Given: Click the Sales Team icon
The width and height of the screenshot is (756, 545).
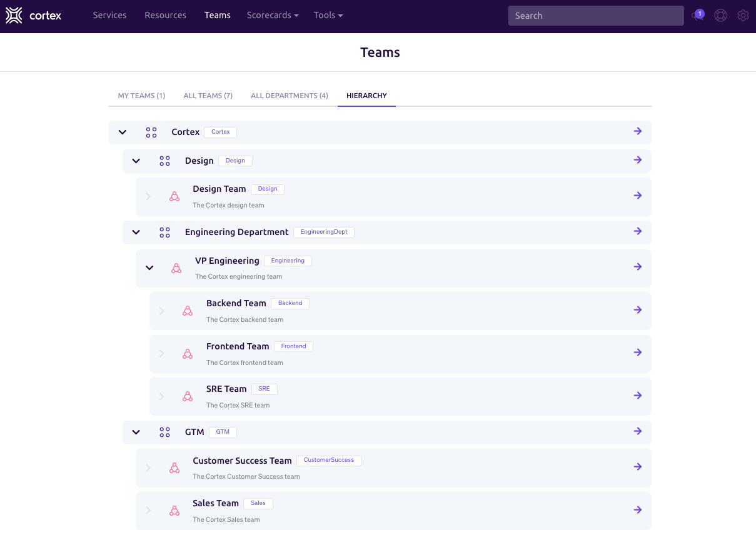Looking at the screenshot, I should pyautogui.click(x=174, y=511).
